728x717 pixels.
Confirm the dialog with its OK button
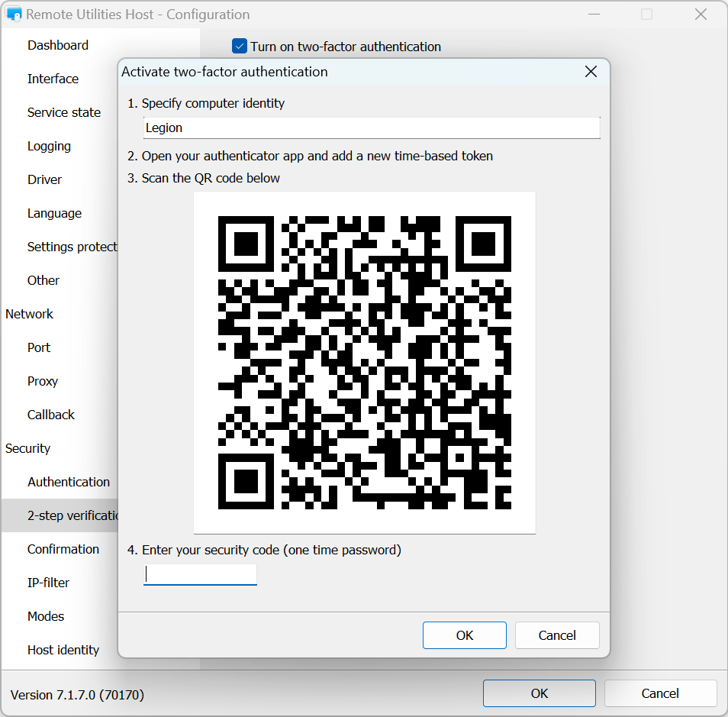(464, 635)
